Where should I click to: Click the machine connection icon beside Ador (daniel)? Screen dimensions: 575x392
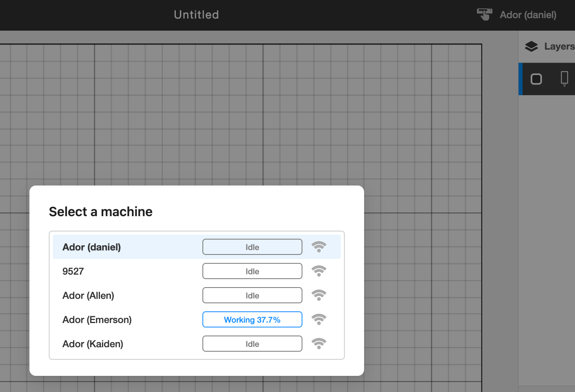484,15
